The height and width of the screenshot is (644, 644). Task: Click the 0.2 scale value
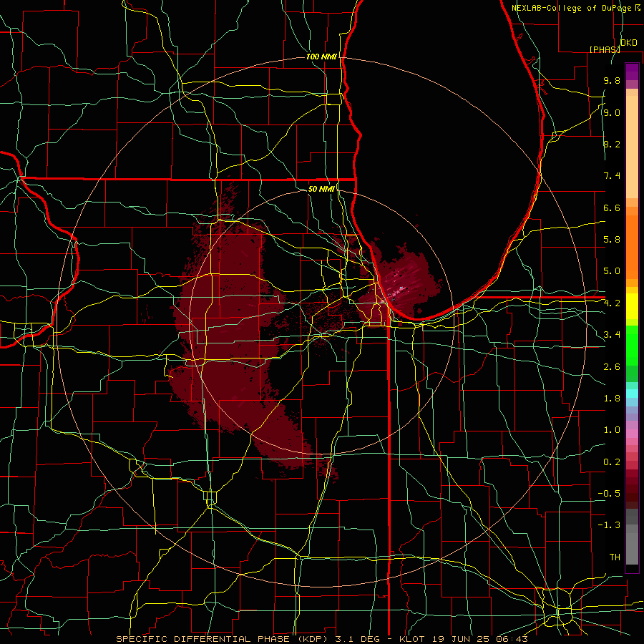pos(612,462)
